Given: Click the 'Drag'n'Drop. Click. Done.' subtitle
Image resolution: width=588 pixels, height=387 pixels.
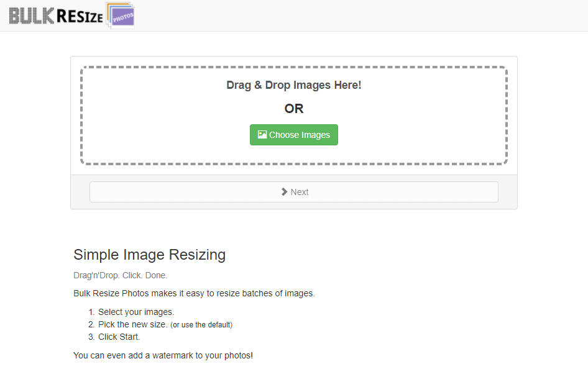Looking at the screenshot, I should [x=121, y=275].
